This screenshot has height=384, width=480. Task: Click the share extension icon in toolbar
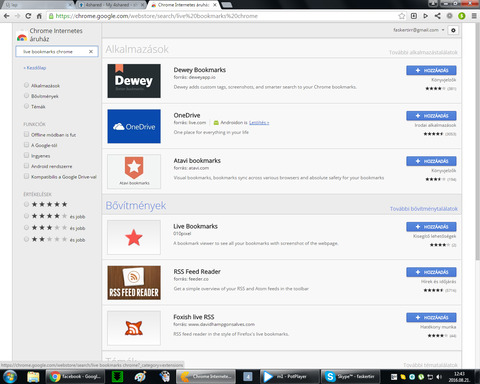click(438, 16)
